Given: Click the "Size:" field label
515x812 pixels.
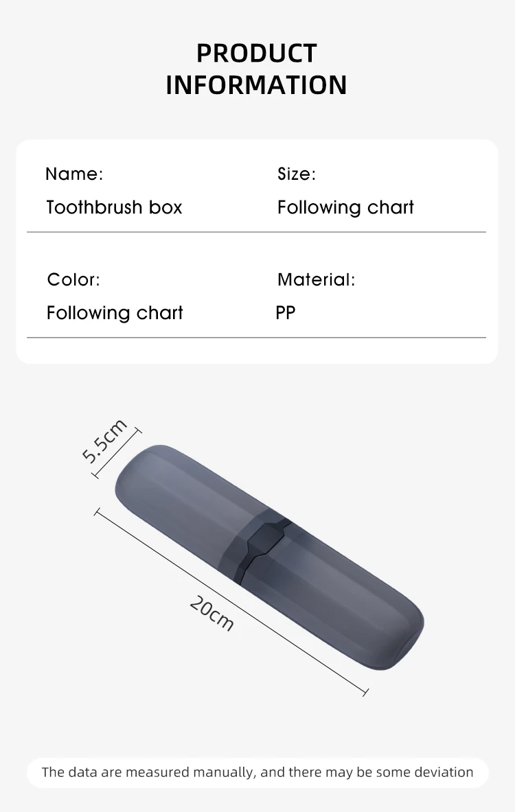Looking at the screenshot, I should tap(297, 174).
